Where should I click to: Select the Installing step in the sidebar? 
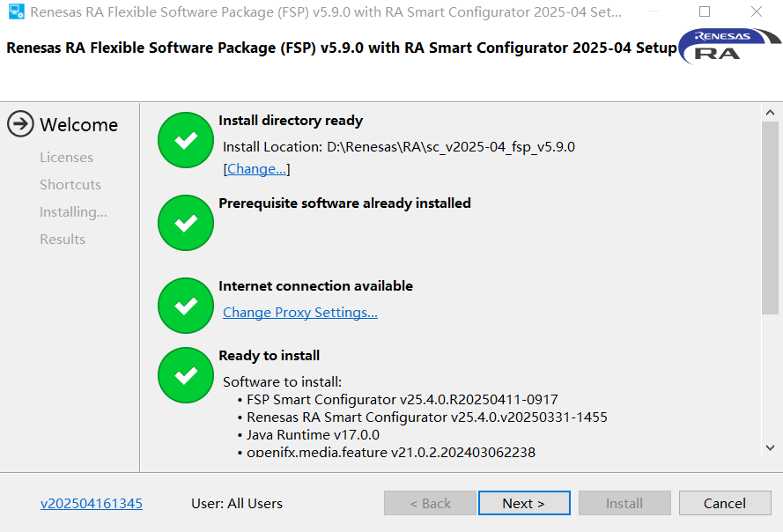click(x=73, y=212)
